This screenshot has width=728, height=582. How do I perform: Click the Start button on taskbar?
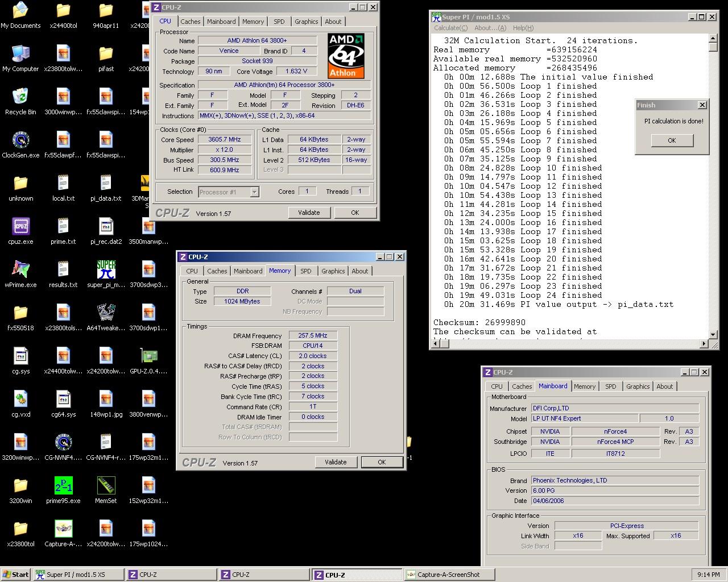pyautogui.click(x=15, y=575)
